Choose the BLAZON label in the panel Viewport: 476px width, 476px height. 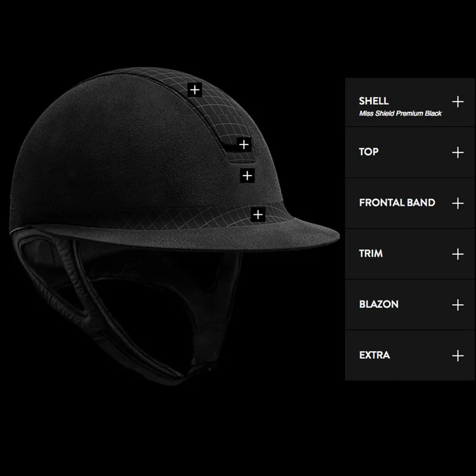click(x=378, y=304)
